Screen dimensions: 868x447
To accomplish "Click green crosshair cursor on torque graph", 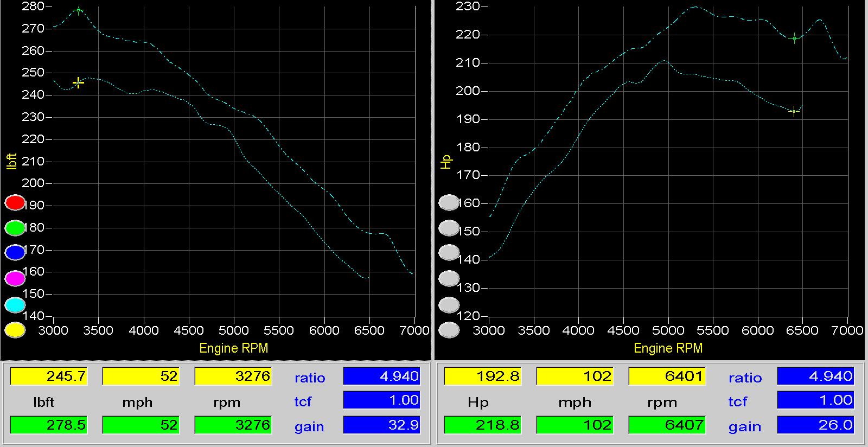I will coord(79,10).
